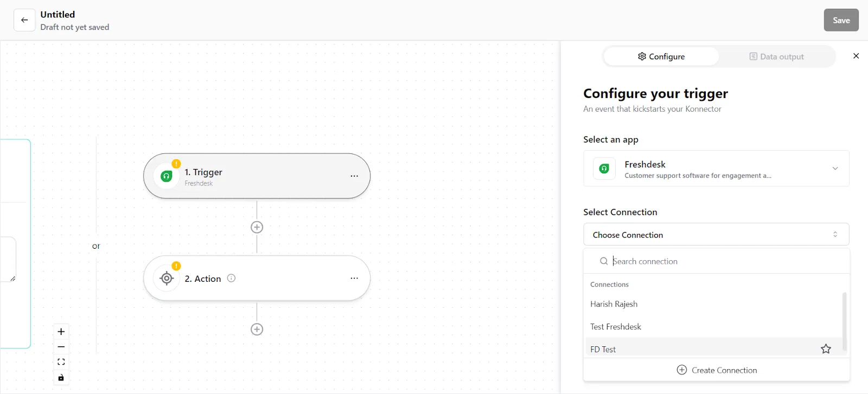
Task: Star the FD Test connection as favorite
Action: (x=826, y=349)
